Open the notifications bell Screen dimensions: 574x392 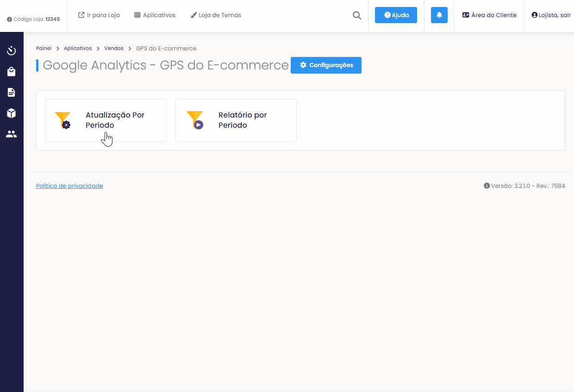point(439,15)
